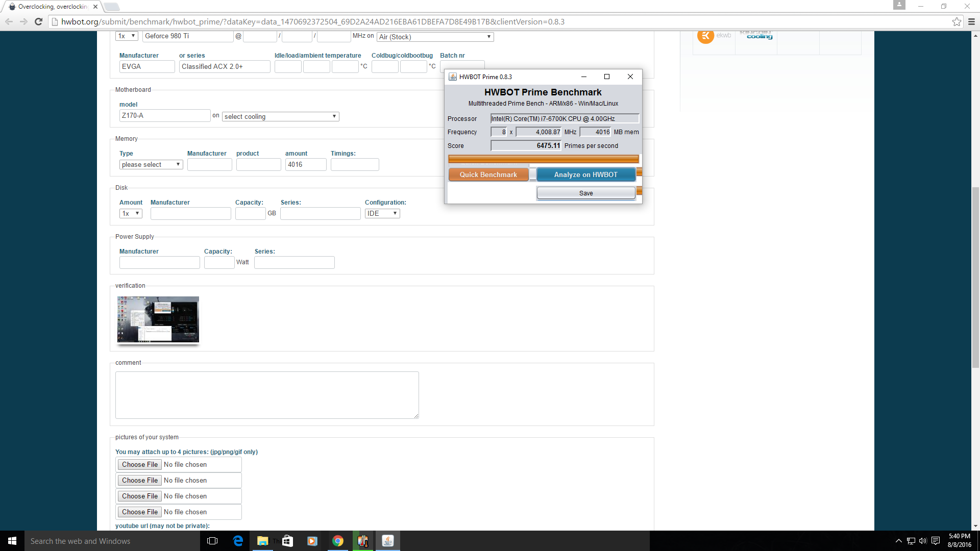
Task: Click Save in the HWBOT Prime window
Action: coord(586,193)
